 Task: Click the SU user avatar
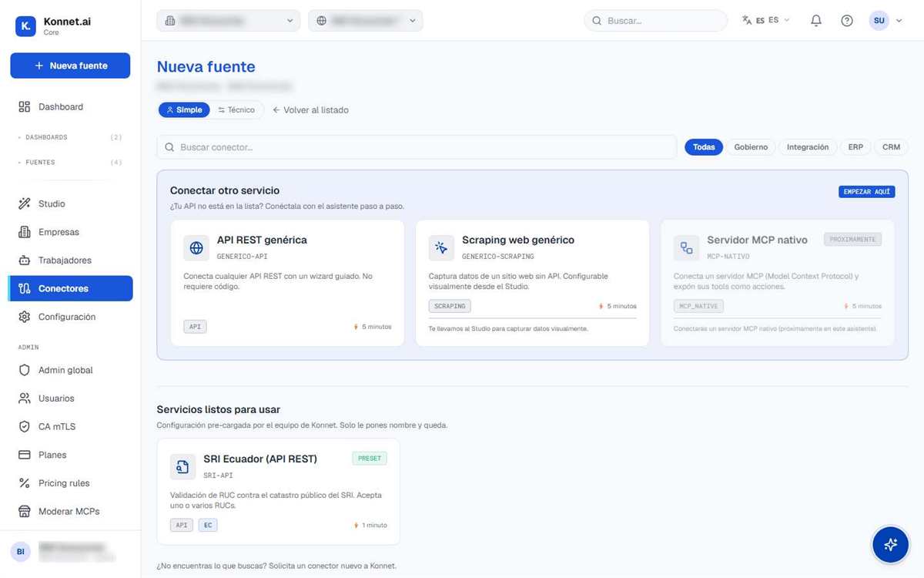[879, 21]
